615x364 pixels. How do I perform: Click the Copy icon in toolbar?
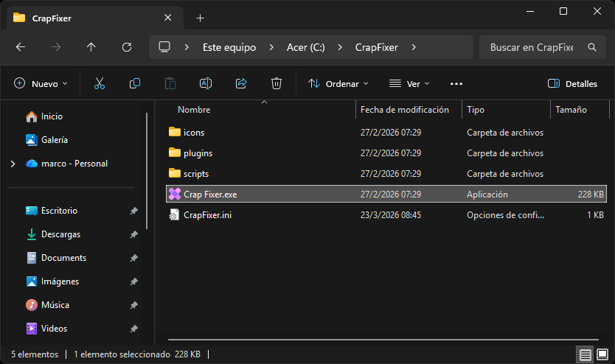coord(135,83)
